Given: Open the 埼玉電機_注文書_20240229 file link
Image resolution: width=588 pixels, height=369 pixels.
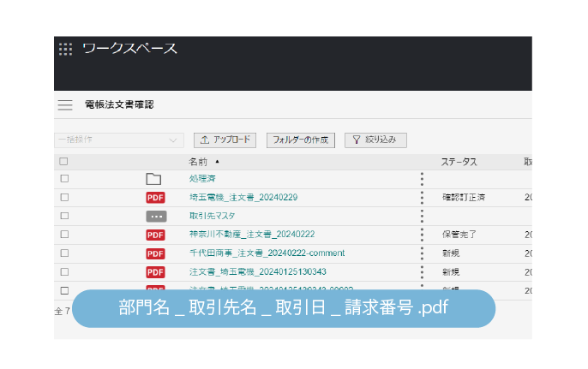Looking at the screenshot, I should pyautogui.click(x=243, y=198).
